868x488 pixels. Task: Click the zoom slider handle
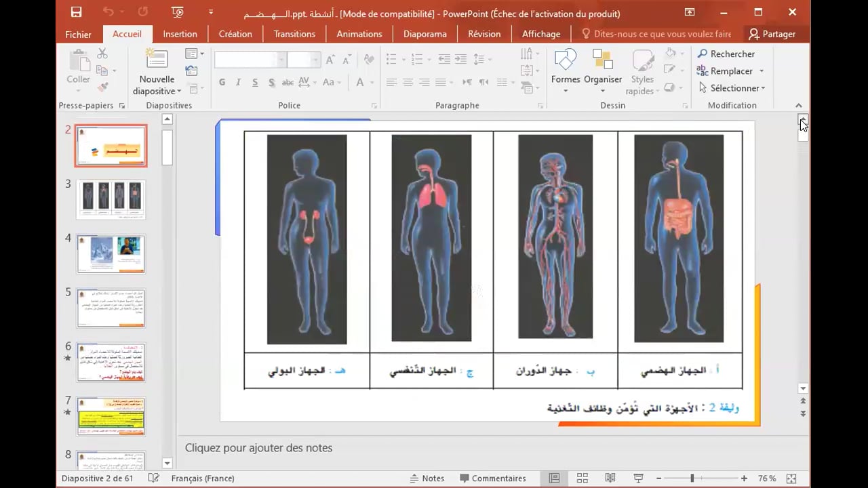pyautogui.click(x=692, y=479)
